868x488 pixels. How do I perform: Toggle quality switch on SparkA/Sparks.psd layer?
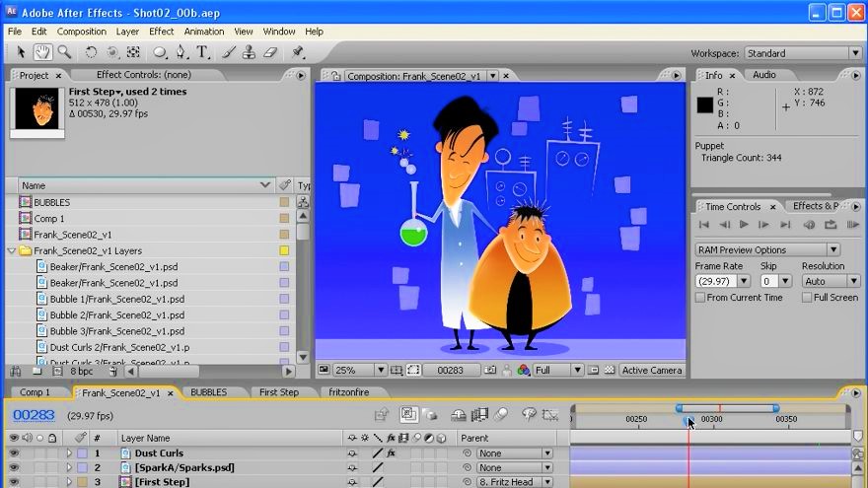tap(378, 467)
